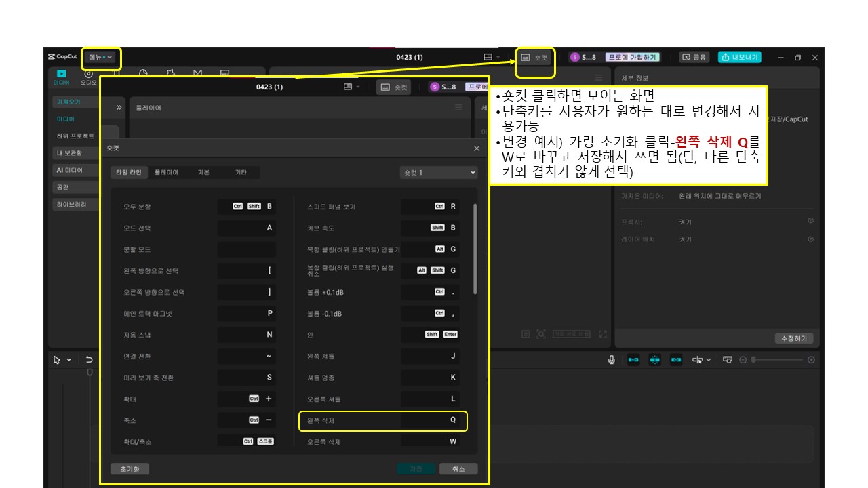Click 취소 in the 숏컷 dialog

click(458, 469)
